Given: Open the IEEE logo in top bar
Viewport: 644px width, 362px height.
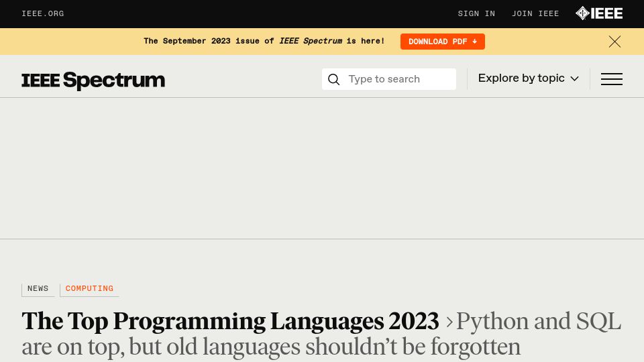Looking at the screenshot, I should point(599,13).
